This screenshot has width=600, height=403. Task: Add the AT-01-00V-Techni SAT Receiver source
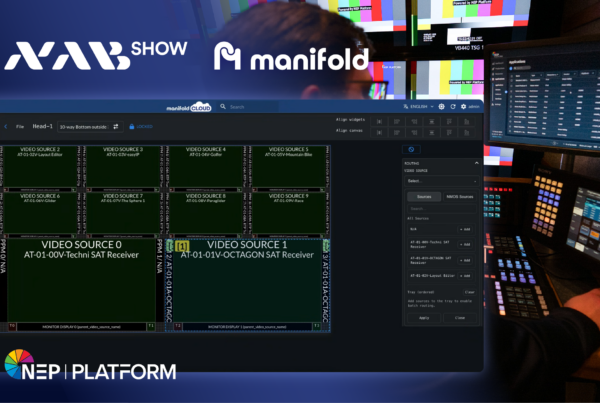click(467, 243)
